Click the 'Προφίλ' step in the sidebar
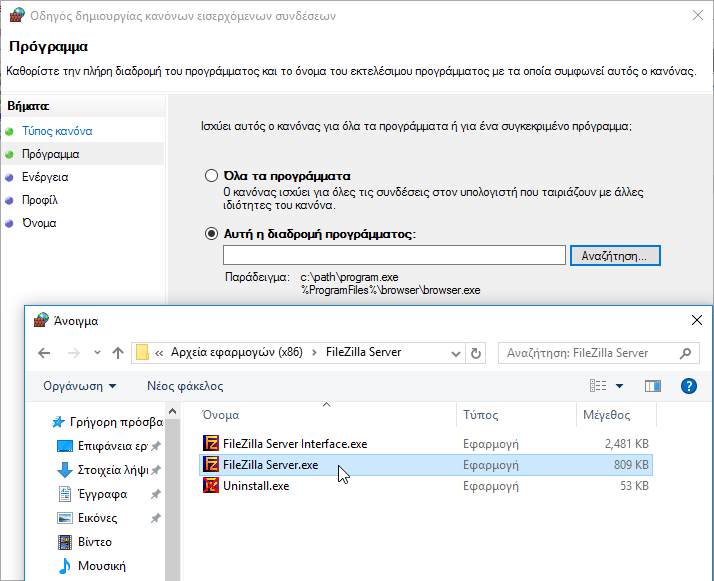The image size is (714, 581). coord(40,200)
